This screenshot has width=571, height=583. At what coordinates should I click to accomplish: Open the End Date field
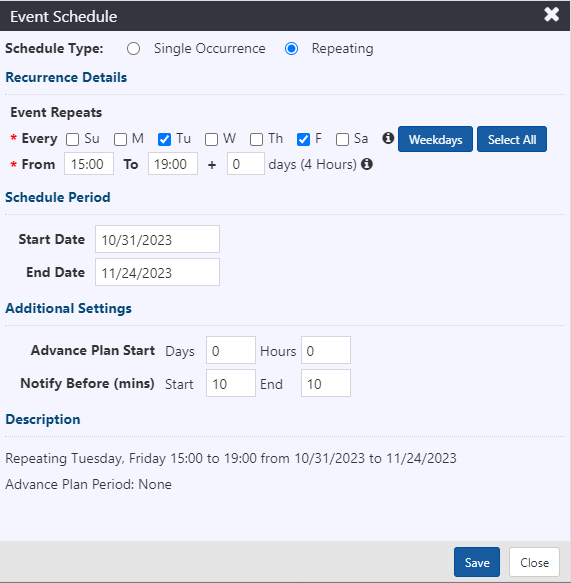point(157,272)
